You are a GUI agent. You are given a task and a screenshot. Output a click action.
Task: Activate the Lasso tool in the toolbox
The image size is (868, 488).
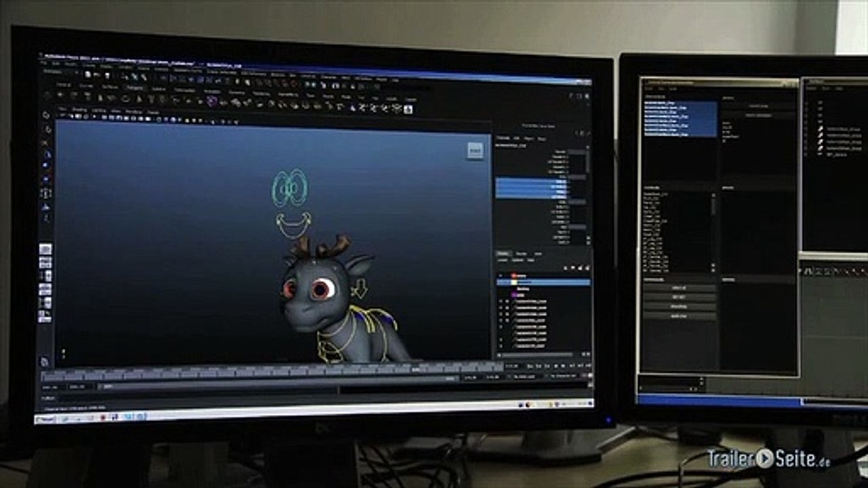tap(47, 129)
